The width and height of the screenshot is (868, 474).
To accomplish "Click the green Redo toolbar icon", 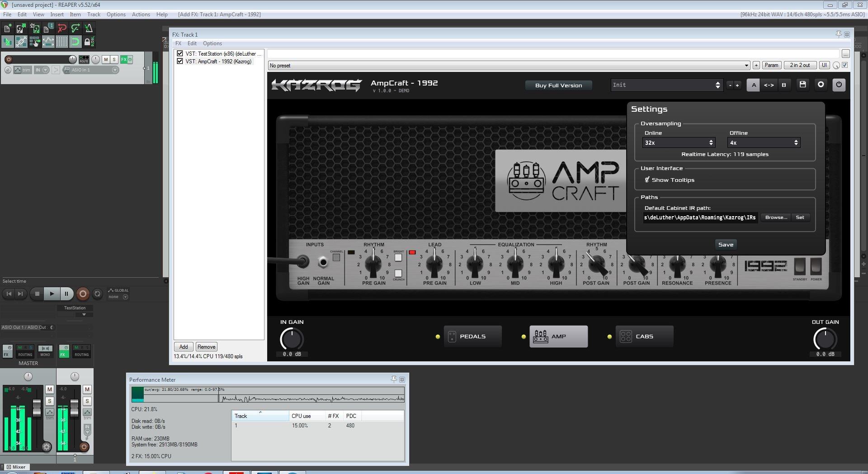I will click(75, 28).
